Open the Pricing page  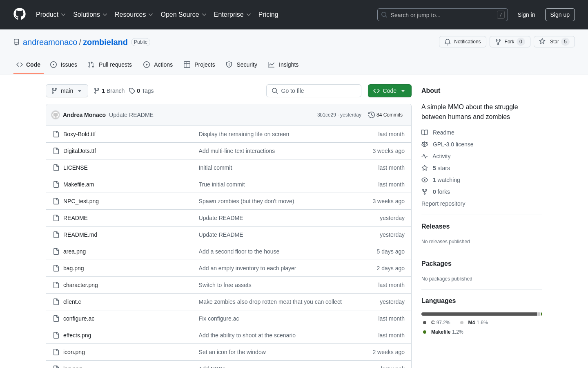[x=268, y=15]
